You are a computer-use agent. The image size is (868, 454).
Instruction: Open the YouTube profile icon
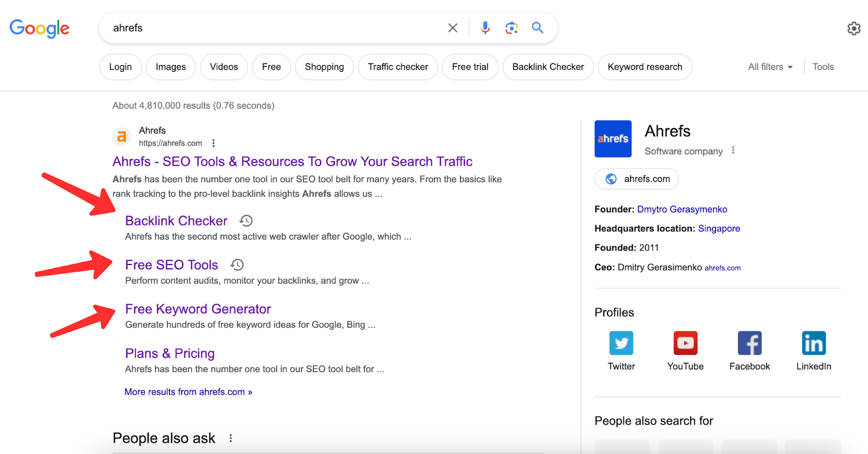[x=685, y=343]
